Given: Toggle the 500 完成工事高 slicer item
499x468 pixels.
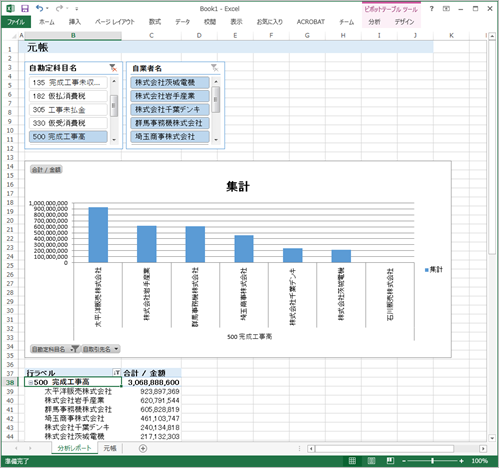Looking at the screenshot, I should tap(68, 137).
